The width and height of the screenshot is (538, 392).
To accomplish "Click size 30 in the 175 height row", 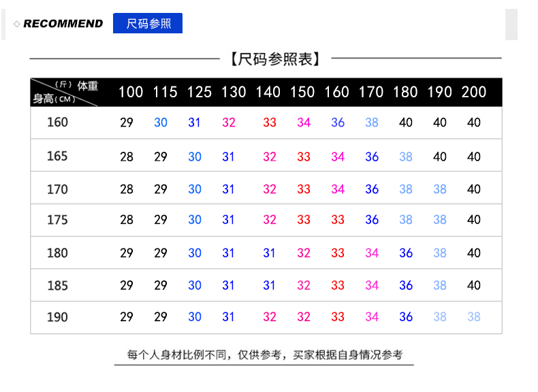I will tap(195, 220).
